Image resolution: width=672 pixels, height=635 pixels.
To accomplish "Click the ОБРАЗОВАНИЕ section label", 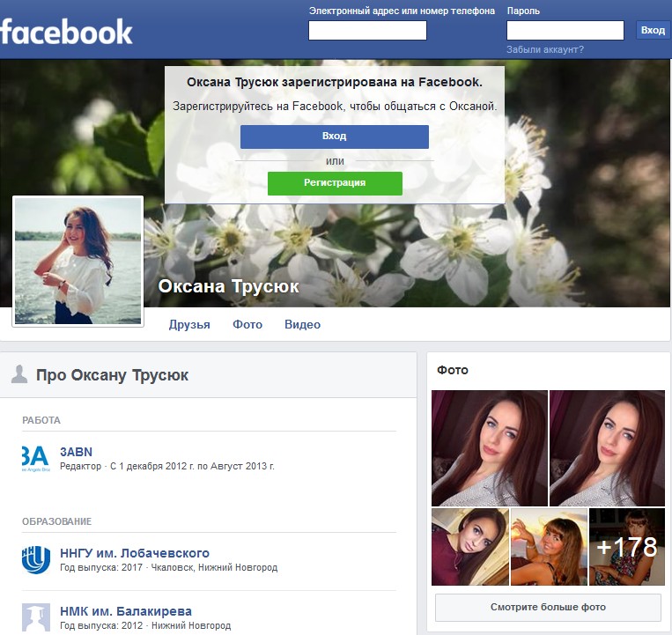I will point(56,521).
